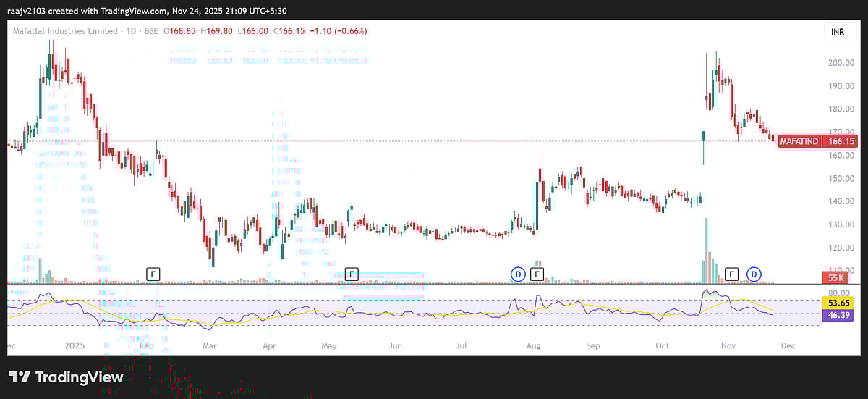Click the dividend marker in mid November

point(754,274)
